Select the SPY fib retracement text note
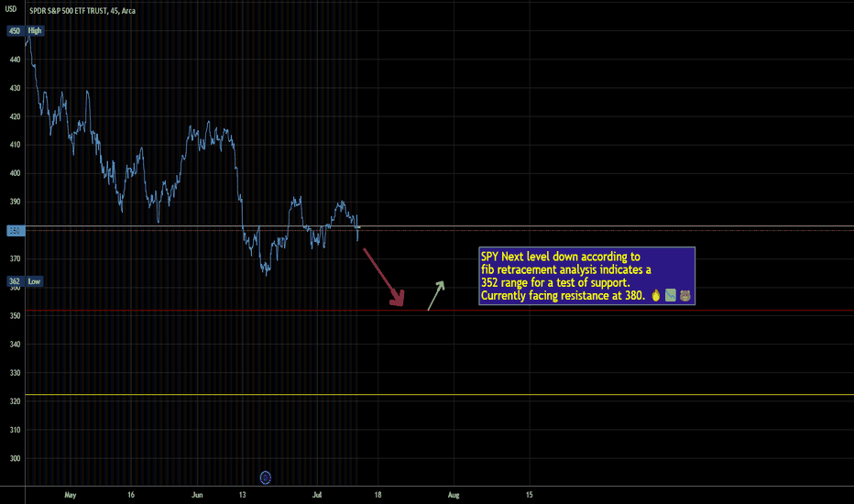The height and width of the screenshot is (504, 854). [586, 276]
